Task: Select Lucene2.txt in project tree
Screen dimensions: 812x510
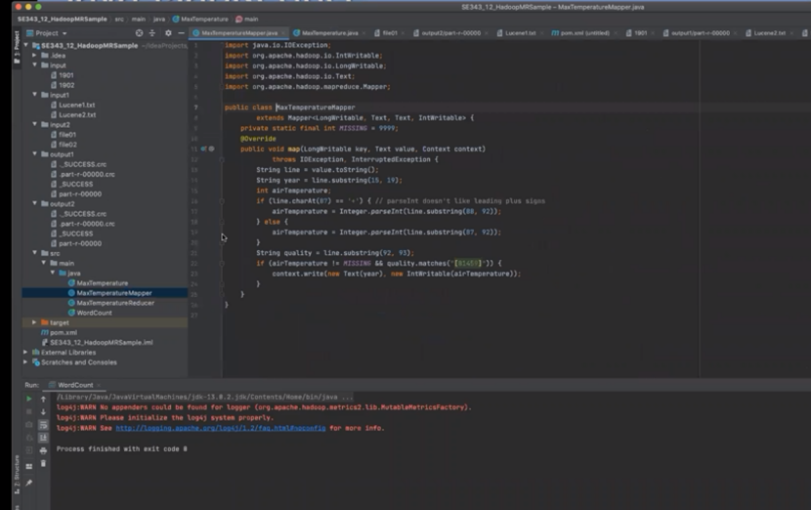Action: [x=77, y=114]
